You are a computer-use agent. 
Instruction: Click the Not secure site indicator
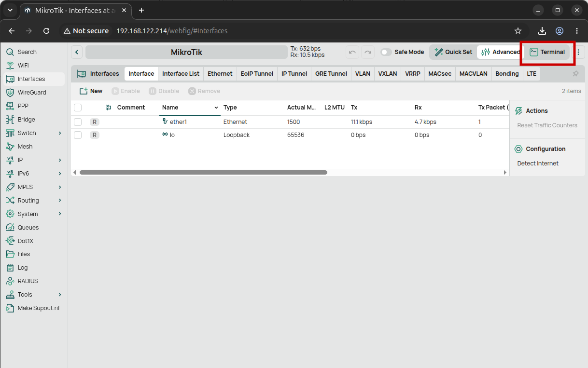click(x=86, y=31)
